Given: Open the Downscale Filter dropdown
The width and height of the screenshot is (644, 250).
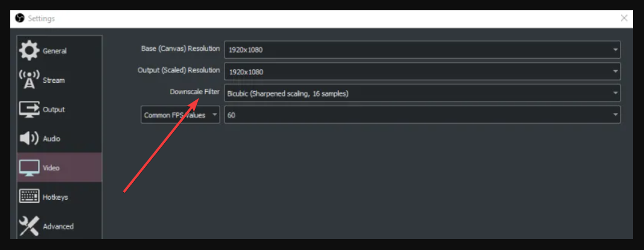Looking at the screenshot, I should tap(422, 94).
